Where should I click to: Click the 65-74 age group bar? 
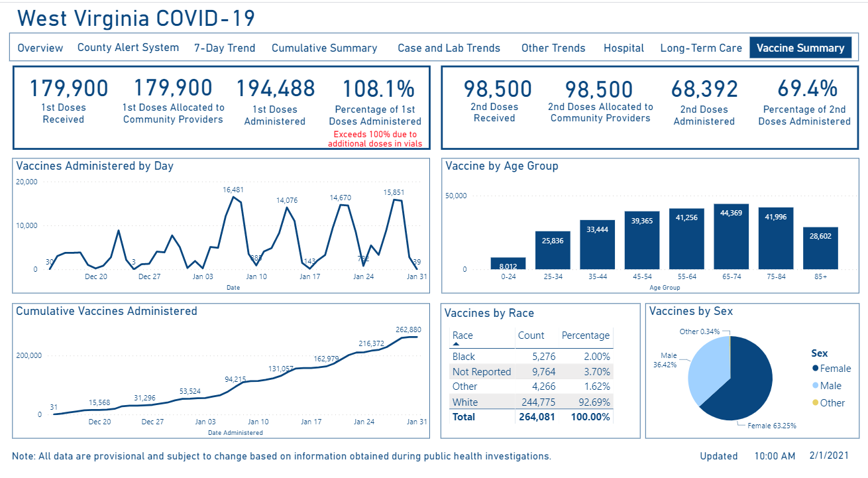pos(731,237)
